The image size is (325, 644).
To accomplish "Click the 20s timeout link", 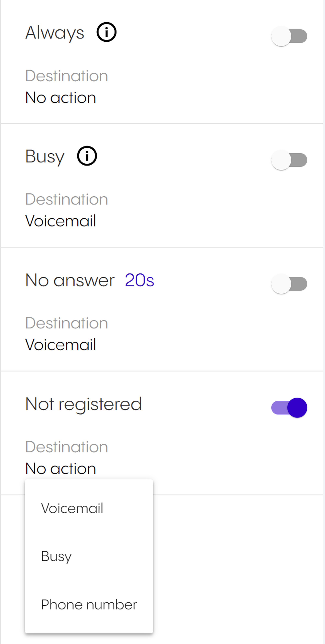I will pyautogui.click(x=139, y=280).
